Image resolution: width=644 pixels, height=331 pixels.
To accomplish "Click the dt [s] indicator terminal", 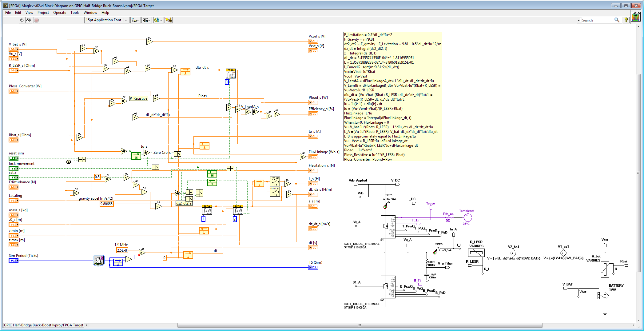I will (x=313, y=248).
